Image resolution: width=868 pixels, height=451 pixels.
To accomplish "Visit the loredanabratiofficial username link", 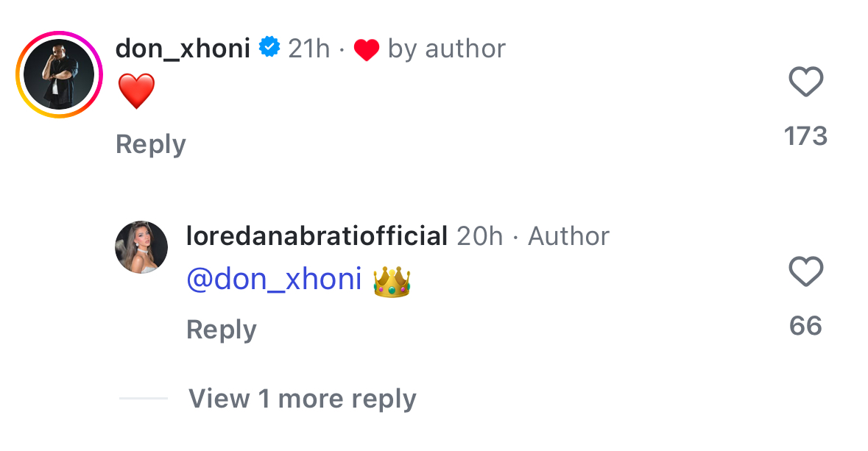I will tap(317, 236).
